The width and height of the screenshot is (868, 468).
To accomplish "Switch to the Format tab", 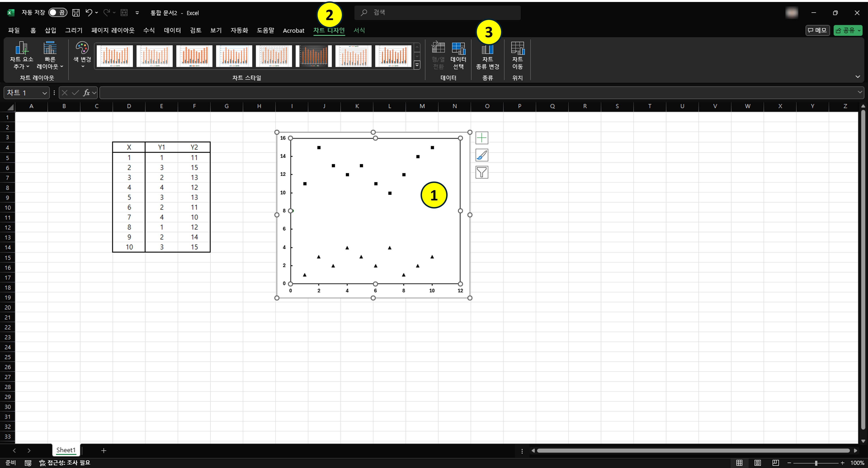I will 359,31.
